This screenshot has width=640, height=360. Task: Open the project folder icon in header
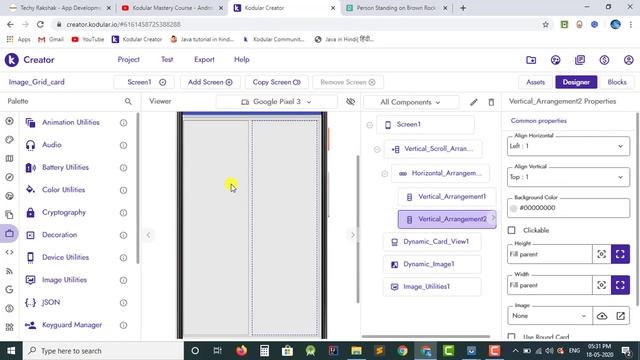(x=531, y=60)
